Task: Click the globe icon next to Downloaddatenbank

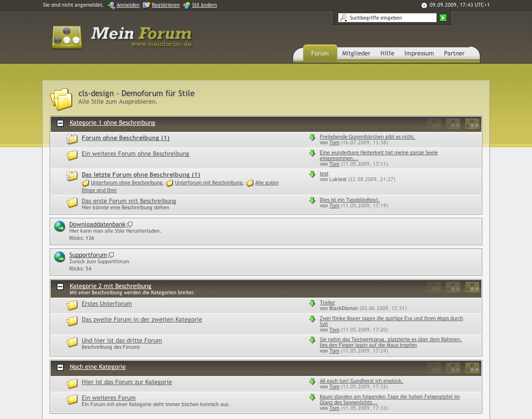Action: [x=60, y=226]
